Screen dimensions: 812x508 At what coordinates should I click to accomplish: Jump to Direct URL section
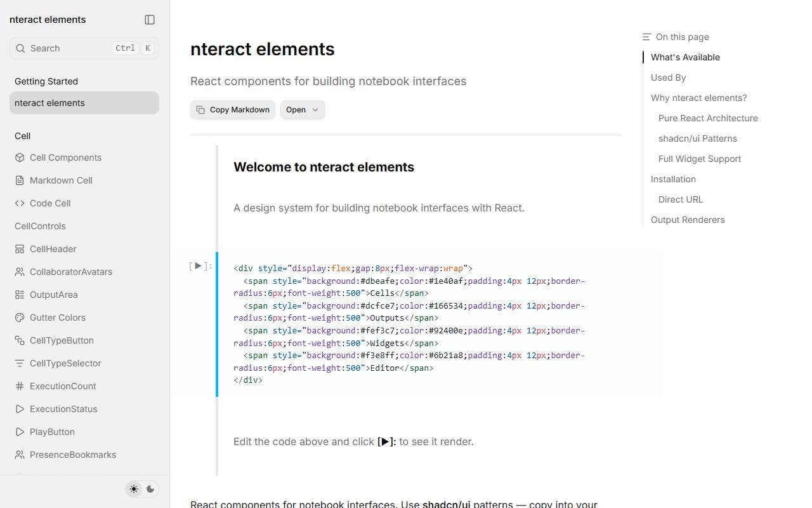tap(681, 199)
